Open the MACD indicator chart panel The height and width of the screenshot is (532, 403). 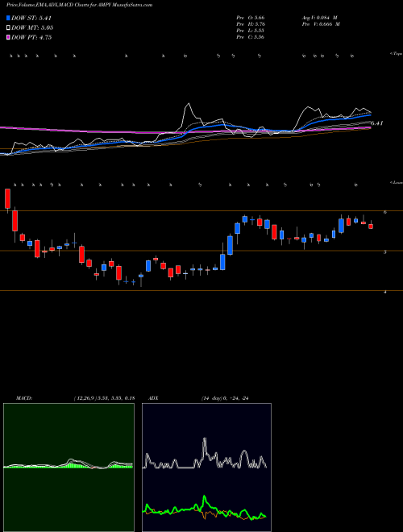[69, 468]
